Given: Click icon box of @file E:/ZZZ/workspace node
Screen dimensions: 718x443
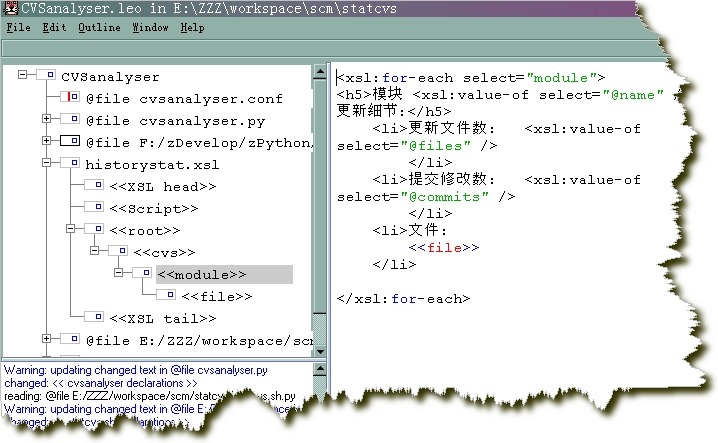Looking at the screenshot, I should (x=70, y=339).
